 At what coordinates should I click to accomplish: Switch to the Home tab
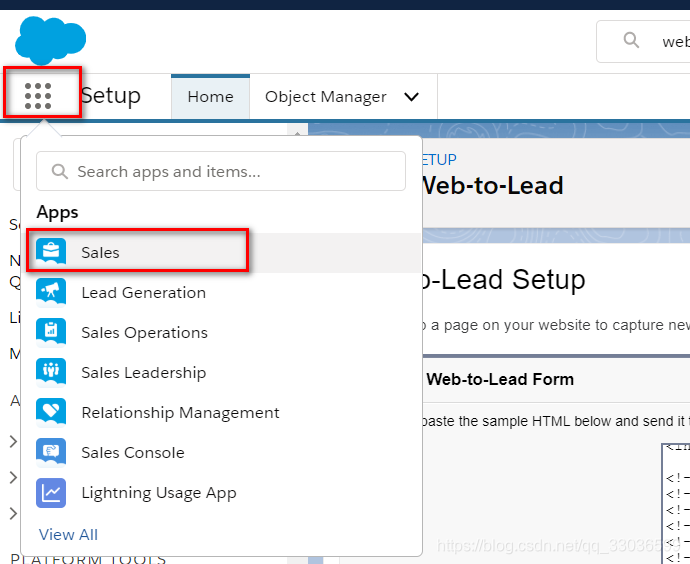(x=210, y=96)
